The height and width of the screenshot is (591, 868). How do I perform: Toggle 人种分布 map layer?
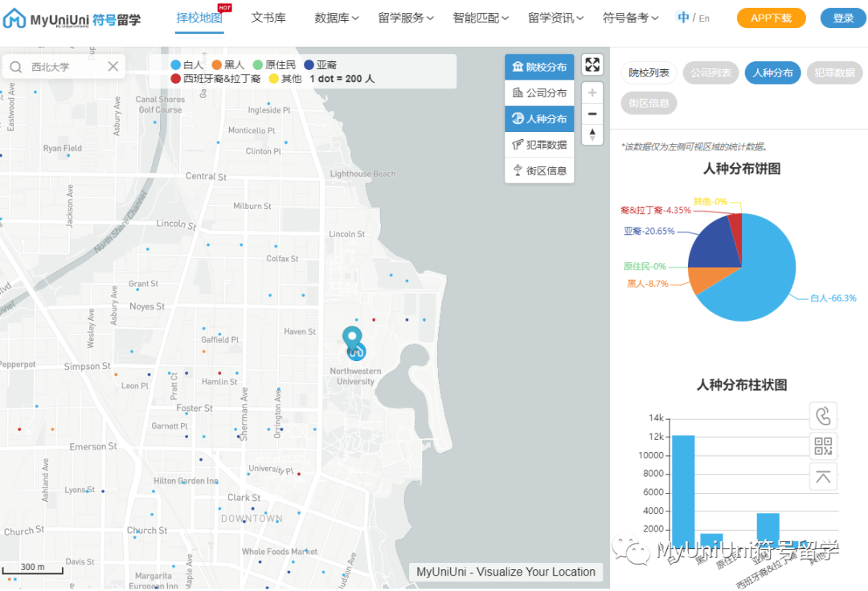pos(539,118)
